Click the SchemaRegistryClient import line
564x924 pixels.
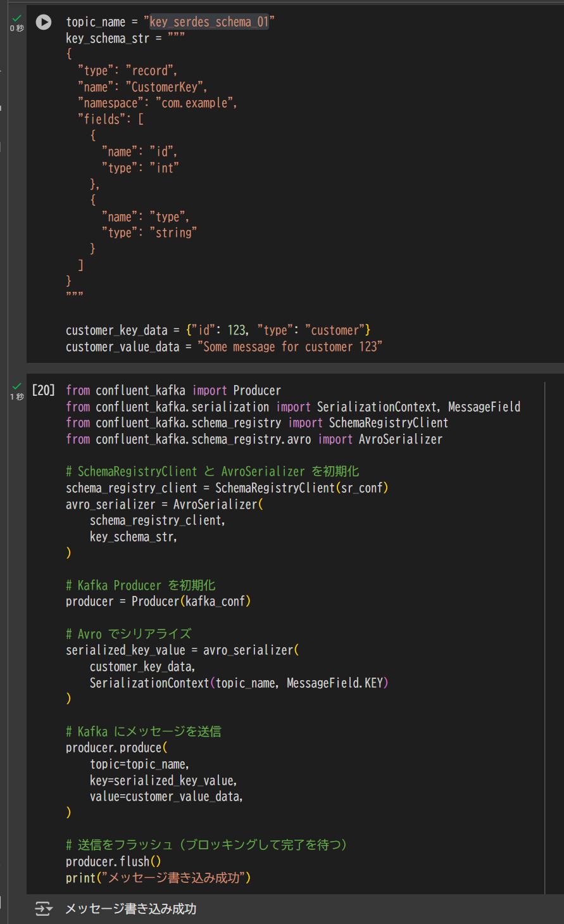257,422
